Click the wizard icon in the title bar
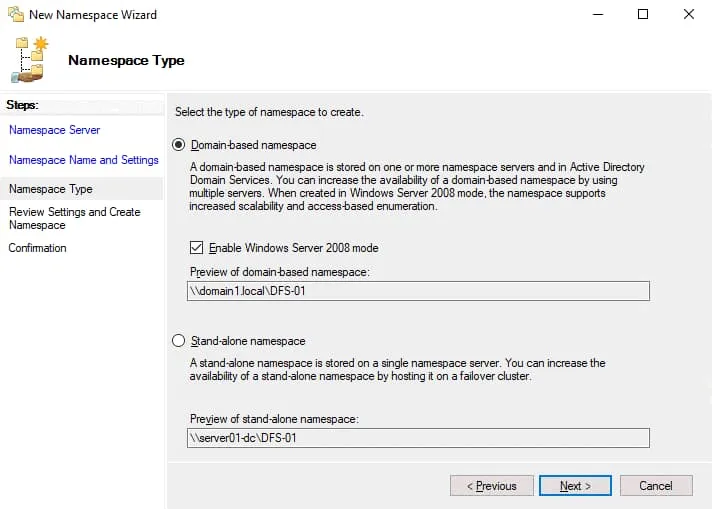The width and height of the screenshot is (712, 509). pos(15,15)
